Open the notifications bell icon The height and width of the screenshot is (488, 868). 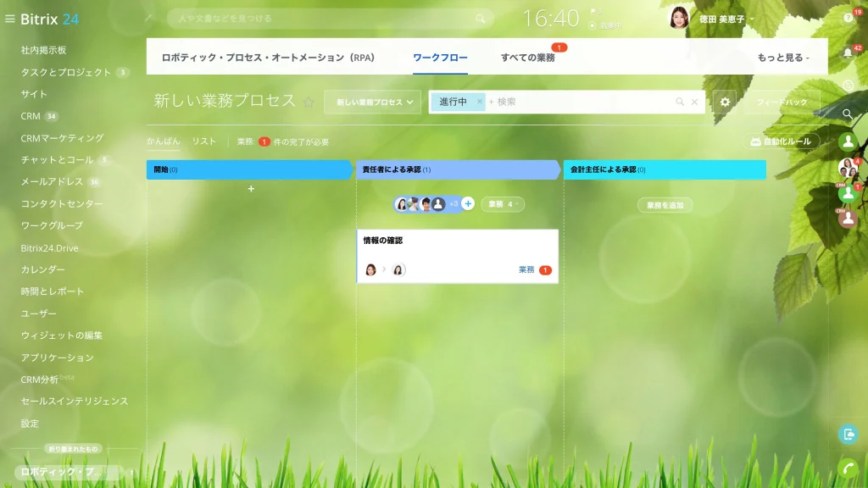click(848, 53)
